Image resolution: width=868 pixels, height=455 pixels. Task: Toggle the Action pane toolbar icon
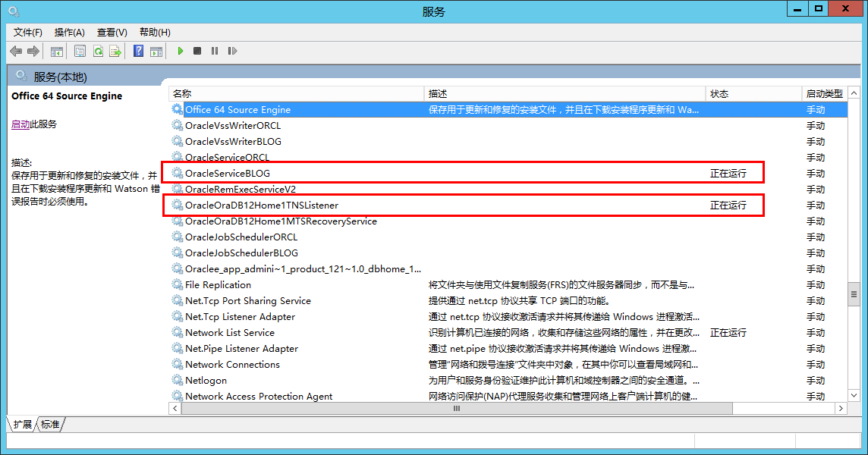[156, 52]
